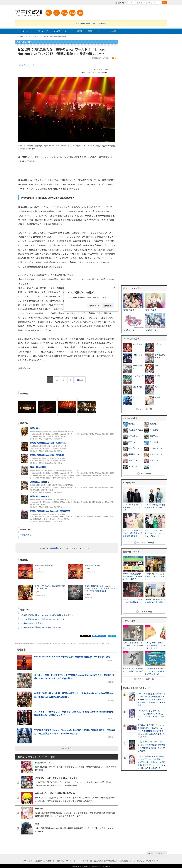Screen dimensions: 182x868
Task: Select the orange ゲーム circle icon
Action: 64,13
